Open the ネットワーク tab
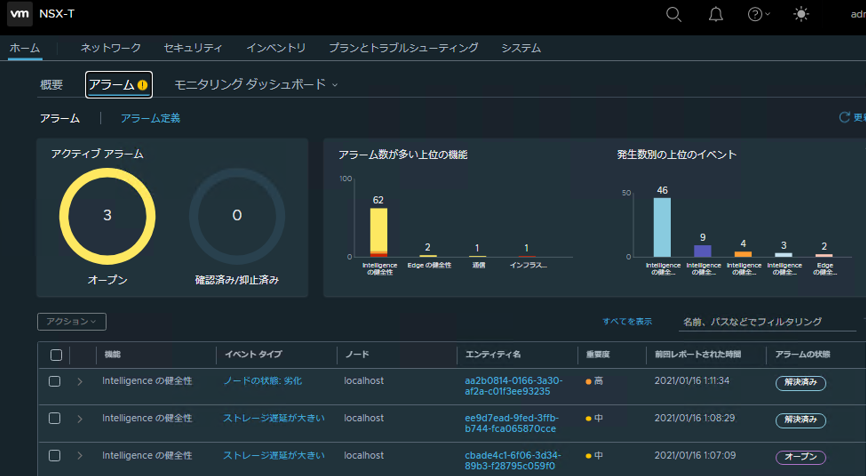 tap(110, 48)
